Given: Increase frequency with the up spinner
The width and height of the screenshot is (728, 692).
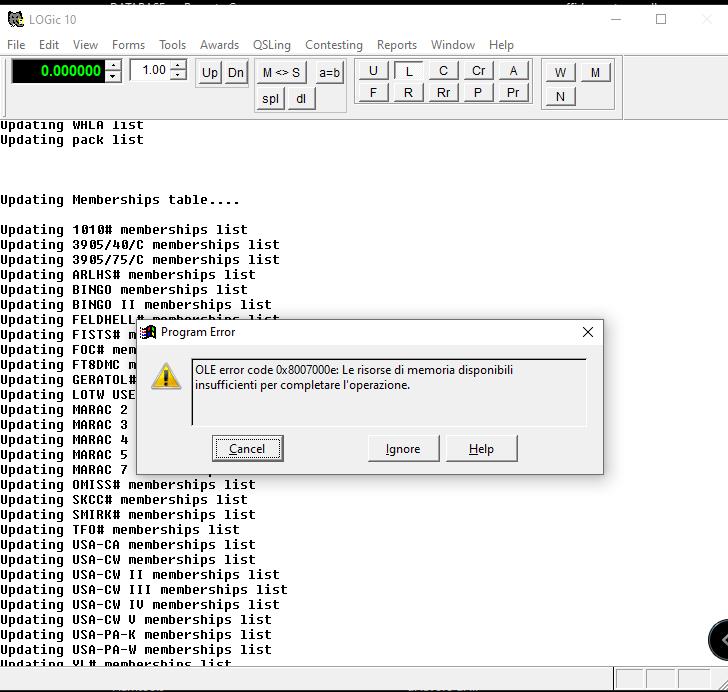Looking at the screenshot, I should pos(113,65).
